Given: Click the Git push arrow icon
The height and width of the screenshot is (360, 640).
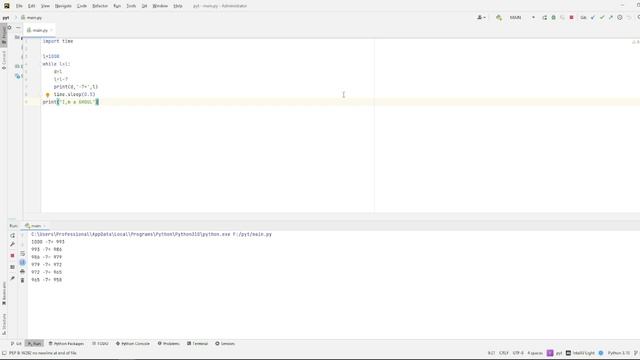Looking at the screenshot, I should pos(611,18).
